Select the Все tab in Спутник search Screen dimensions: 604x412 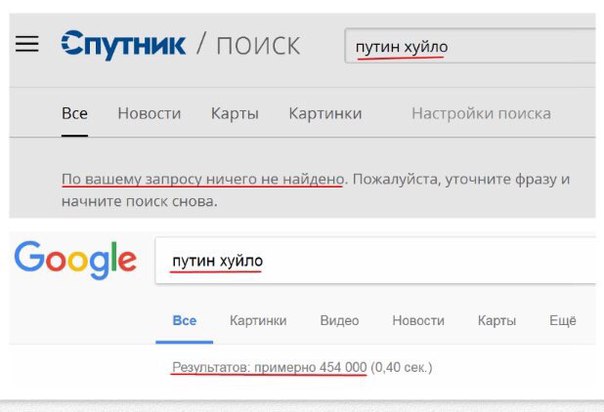(x=75, y=114)
